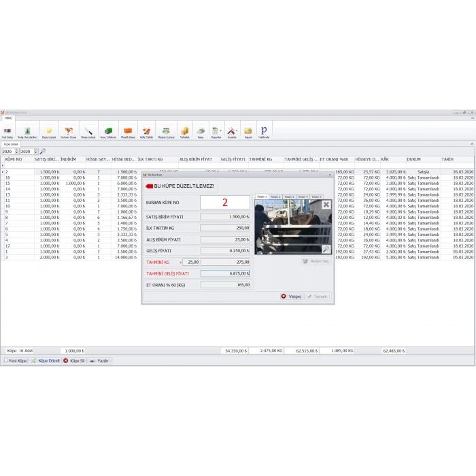
Task: Open Araç Yükleme truck icon
Action: coord(107,131)
